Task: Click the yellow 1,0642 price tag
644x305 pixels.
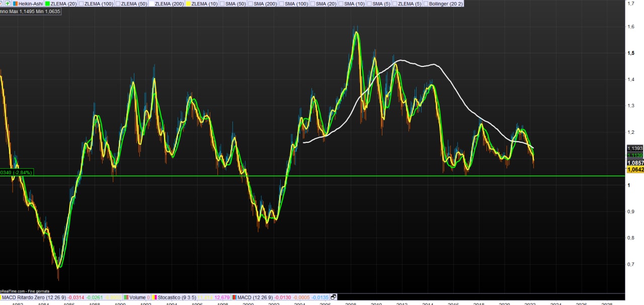Action: [x=635, y=170]
